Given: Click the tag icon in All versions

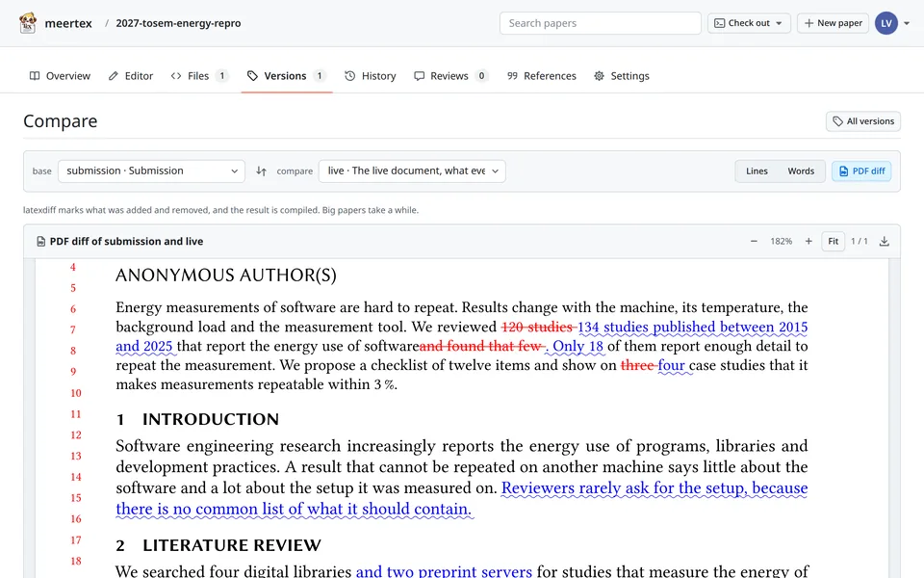Looking at the screenshot, I should tap(837, 121).
